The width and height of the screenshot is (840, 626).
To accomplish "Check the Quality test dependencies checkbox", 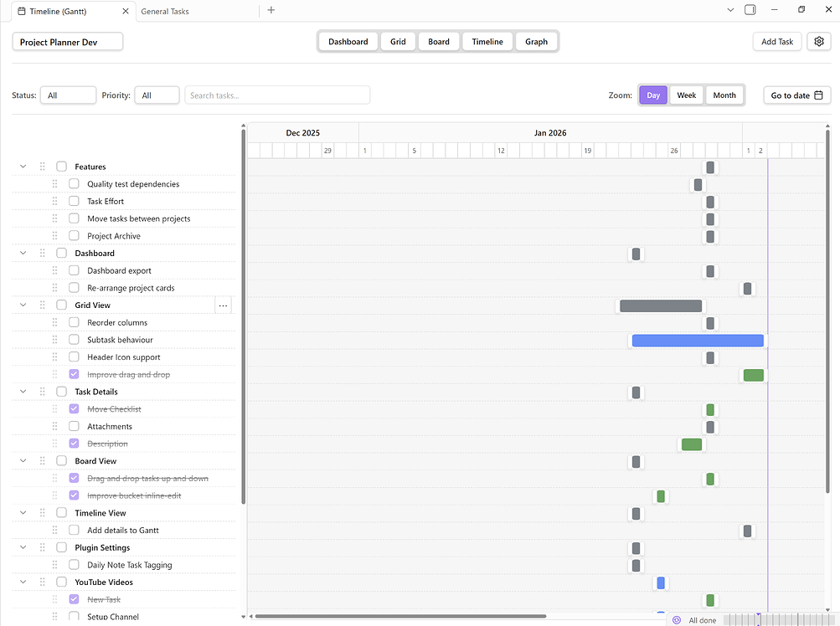I will tap(74, 183).
